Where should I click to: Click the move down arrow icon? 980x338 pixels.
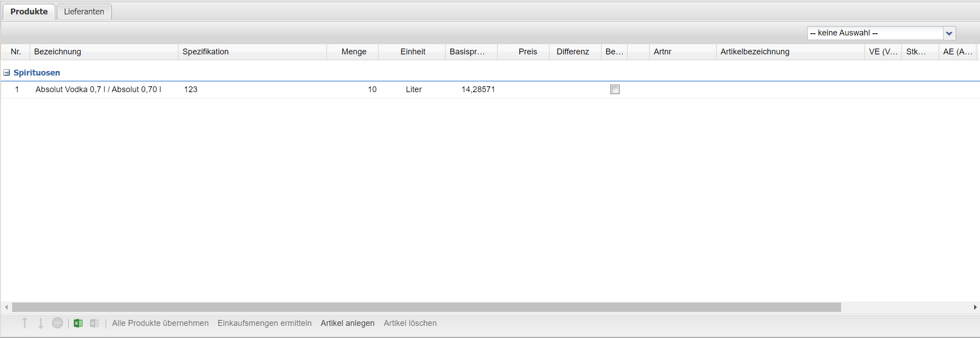[40, 323]
